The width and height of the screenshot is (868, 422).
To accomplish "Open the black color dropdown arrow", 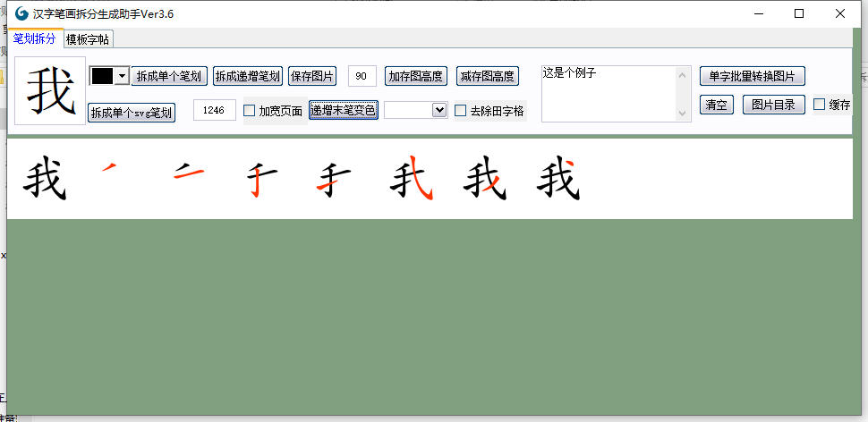I will (122, 76).
